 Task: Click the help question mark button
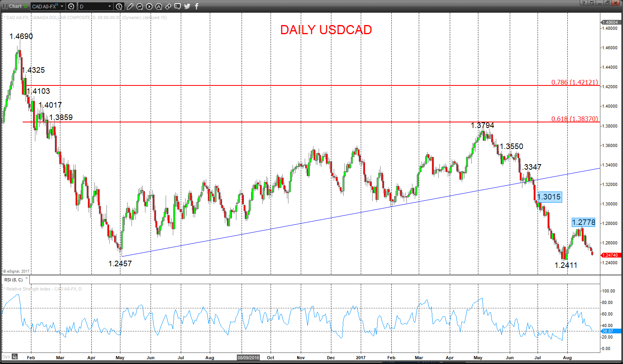tap(583, 3)
